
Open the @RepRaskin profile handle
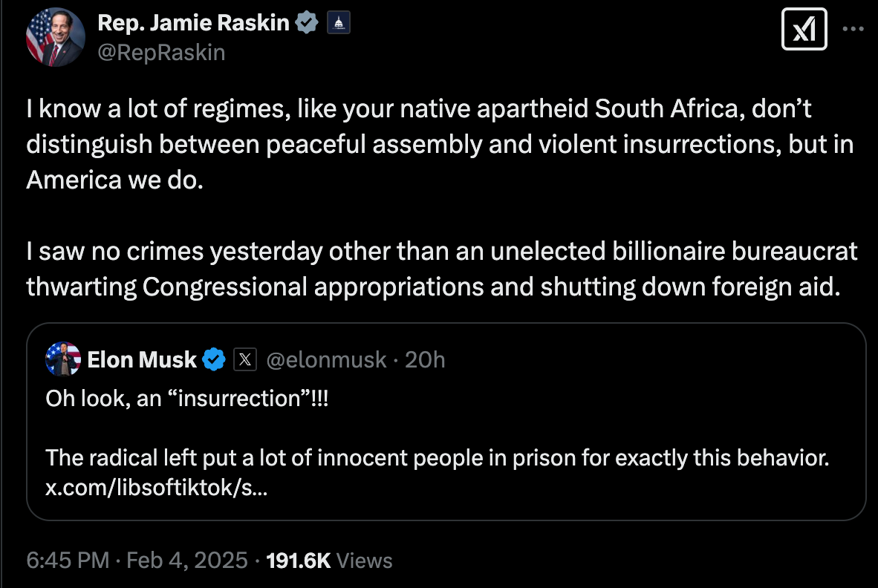(162, 52)
